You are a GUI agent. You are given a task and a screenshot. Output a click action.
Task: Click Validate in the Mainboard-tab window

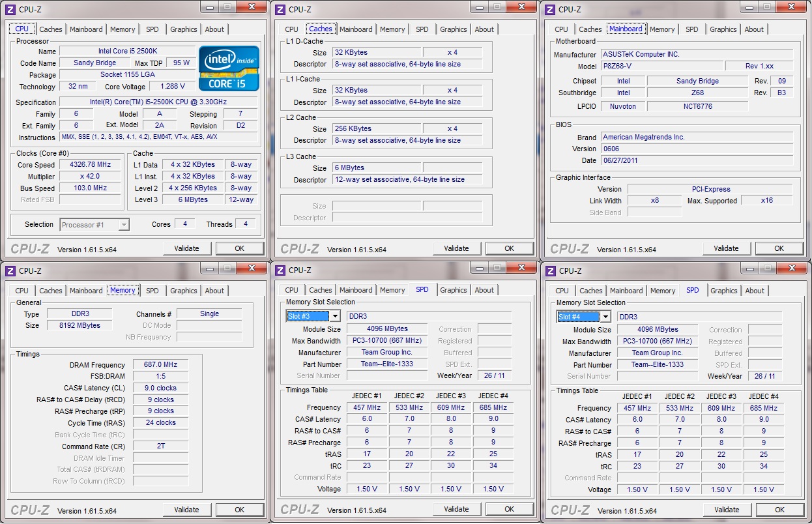726,248
